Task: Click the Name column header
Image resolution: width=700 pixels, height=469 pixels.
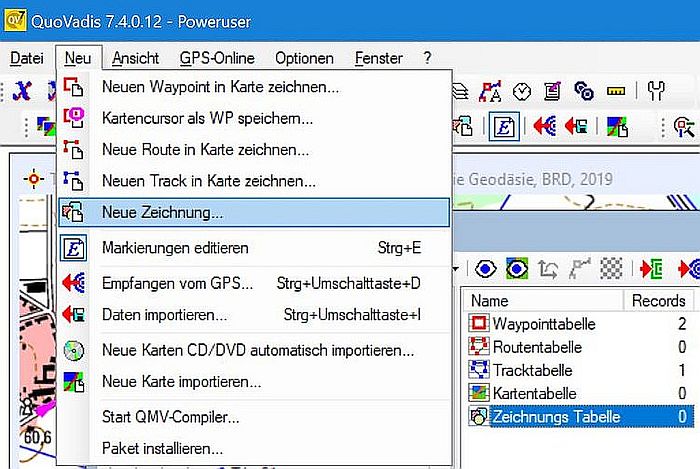Action: point(543,301)
